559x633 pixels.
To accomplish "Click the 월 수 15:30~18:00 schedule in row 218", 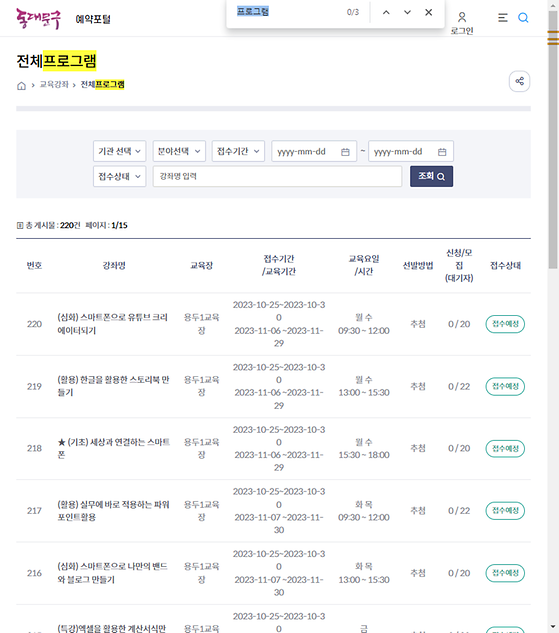I will 364,448.
